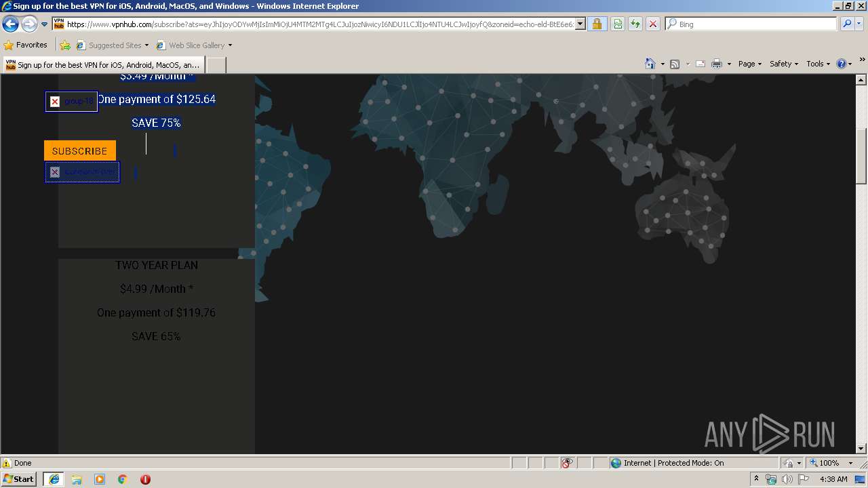Click the magnifier Search button
Screen dimensions: 868x488
coord(847,24)
